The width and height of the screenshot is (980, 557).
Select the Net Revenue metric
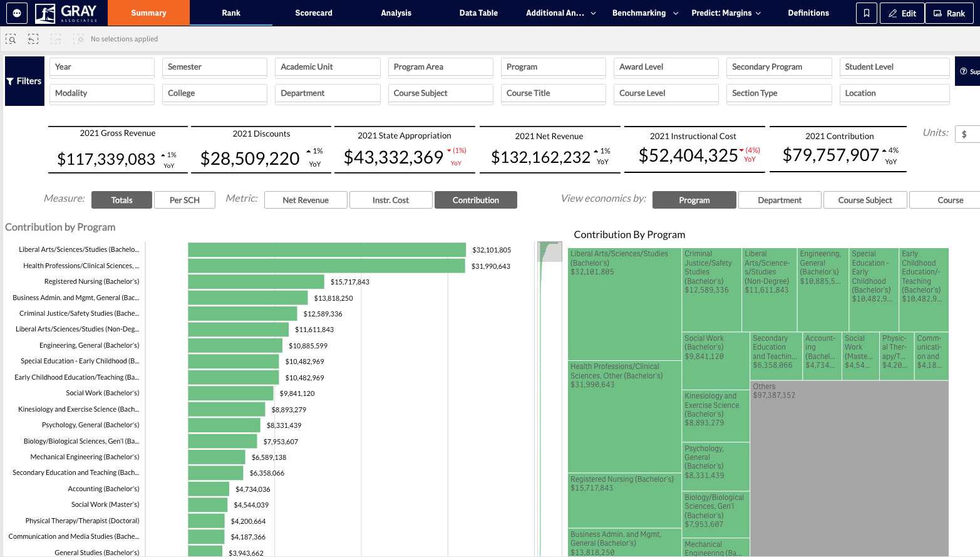point(306,200)
